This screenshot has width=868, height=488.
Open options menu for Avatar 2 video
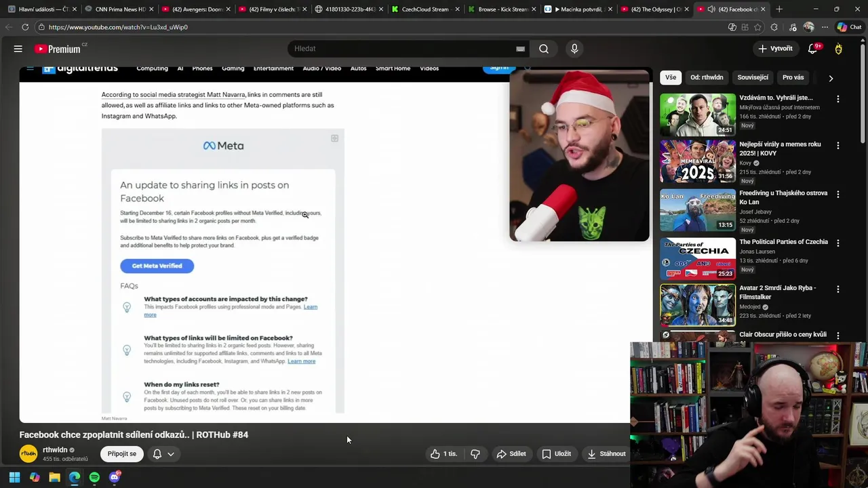point(838,289)
